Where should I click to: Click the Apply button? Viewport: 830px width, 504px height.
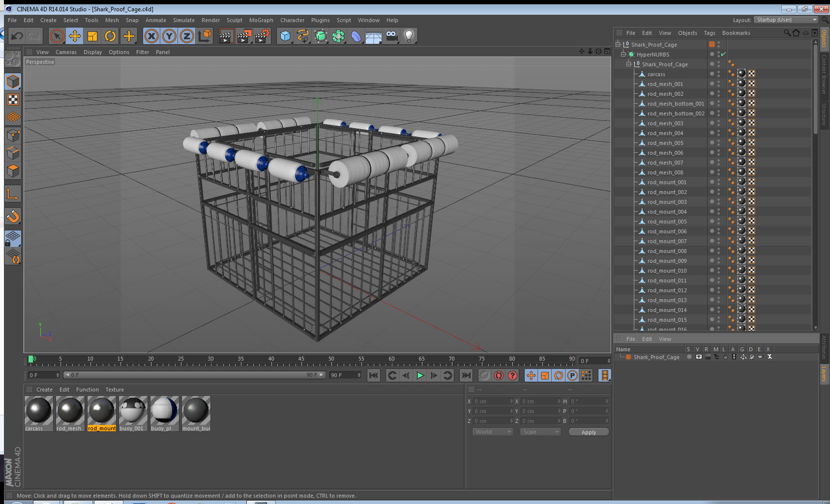[589, 432]
